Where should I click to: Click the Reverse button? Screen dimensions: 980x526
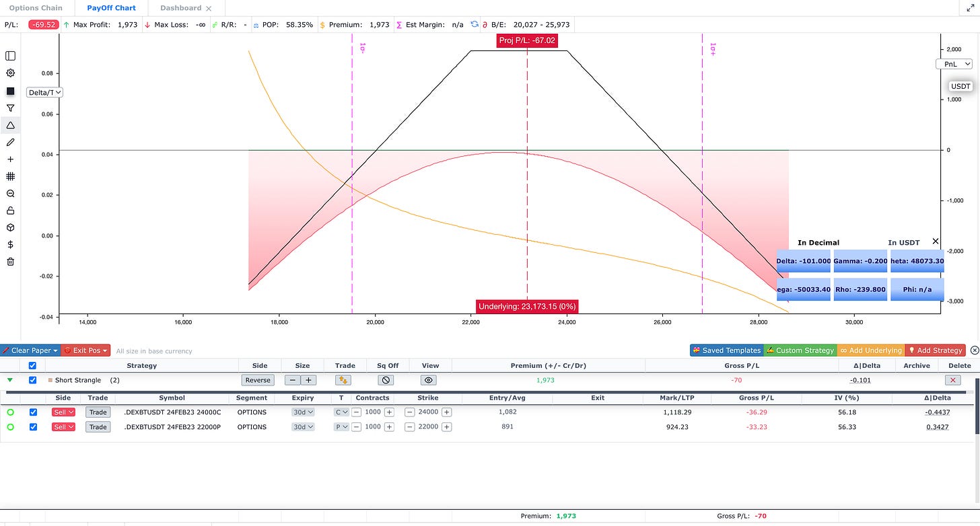(x=258, y=380)
